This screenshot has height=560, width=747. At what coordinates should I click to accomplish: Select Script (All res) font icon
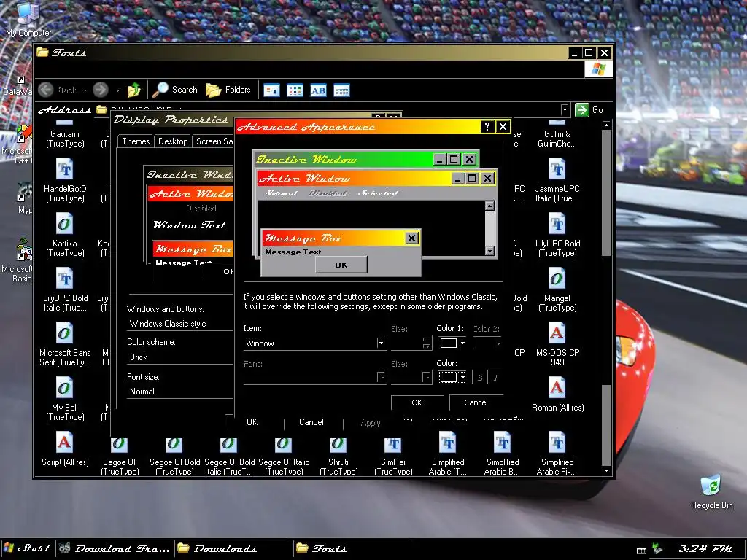[x=65, y=449]
